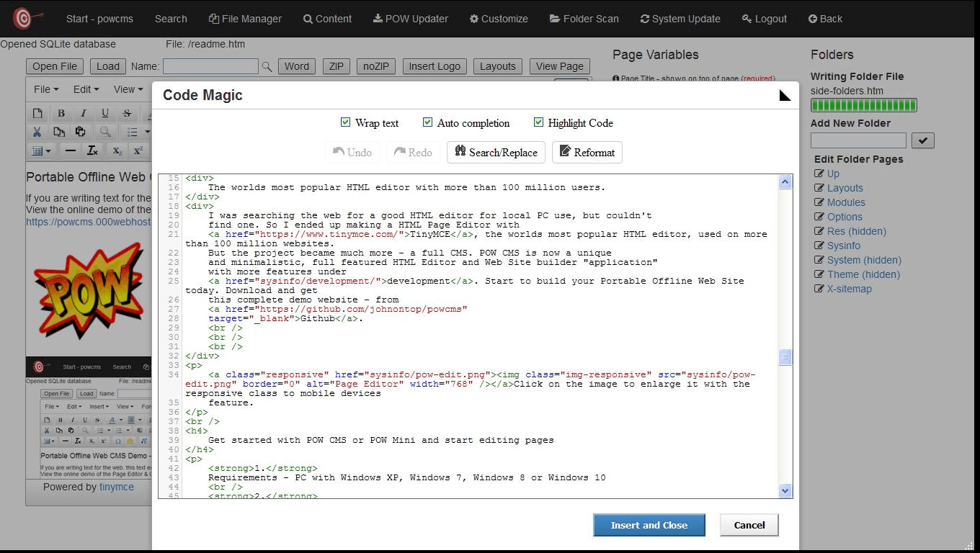Click the Redo button in Code Magic
Image resolution: width=980 pixels, height=553 pixels.
414,152
